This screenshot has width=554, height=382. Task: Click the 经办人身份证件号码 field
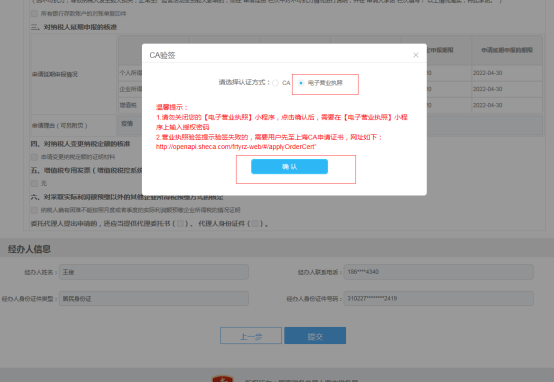click(x=438, y=299)
